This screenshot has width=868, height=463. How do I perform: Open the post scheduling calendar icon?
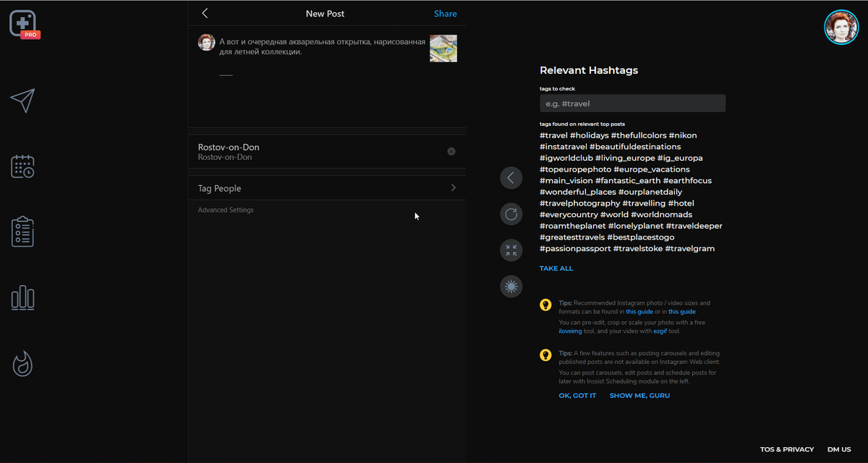coord(22,166)
